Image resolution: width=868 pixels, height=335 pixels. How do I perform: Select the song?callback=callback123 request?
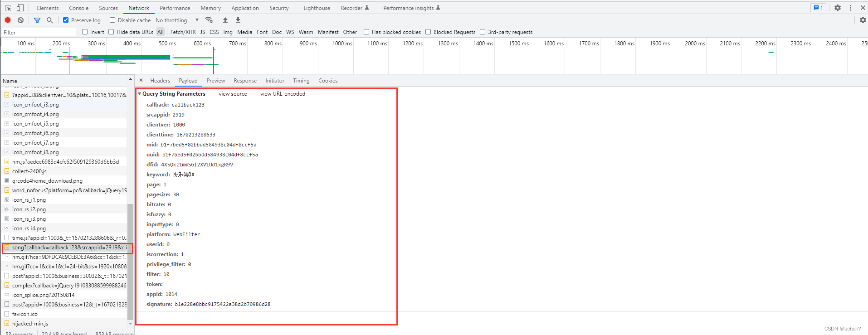tap(67, 248)
